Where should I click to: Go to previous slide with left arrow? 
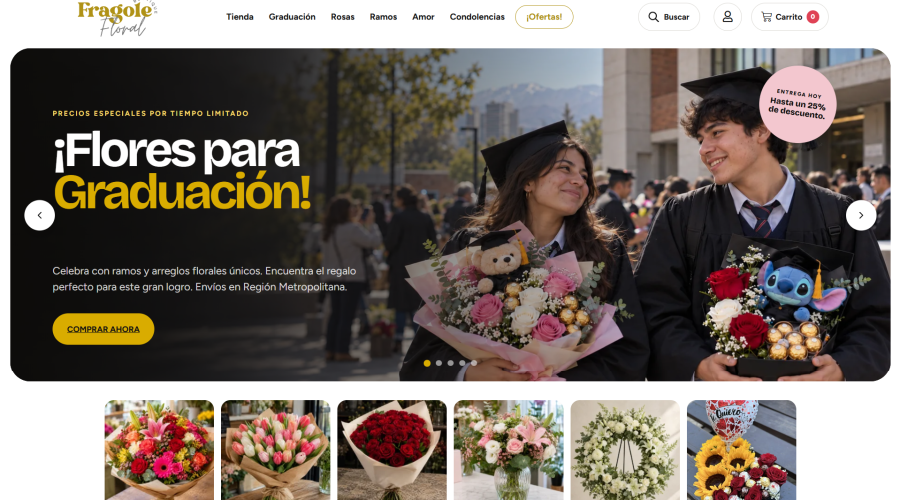(40, 215)
